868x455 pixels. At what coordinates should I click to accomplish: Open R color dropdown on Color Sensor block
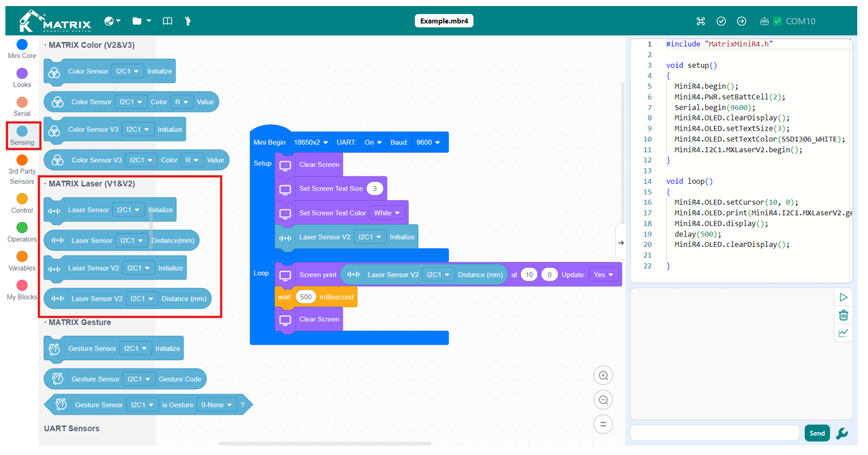pos(182,102)
